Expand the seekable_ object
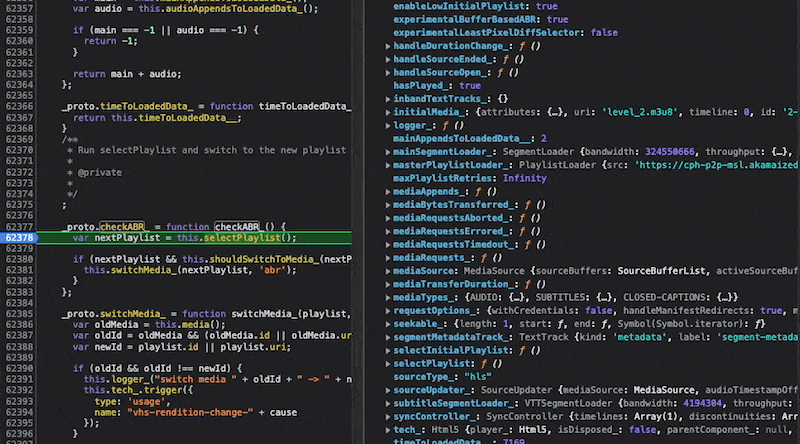 coord(388,324)
